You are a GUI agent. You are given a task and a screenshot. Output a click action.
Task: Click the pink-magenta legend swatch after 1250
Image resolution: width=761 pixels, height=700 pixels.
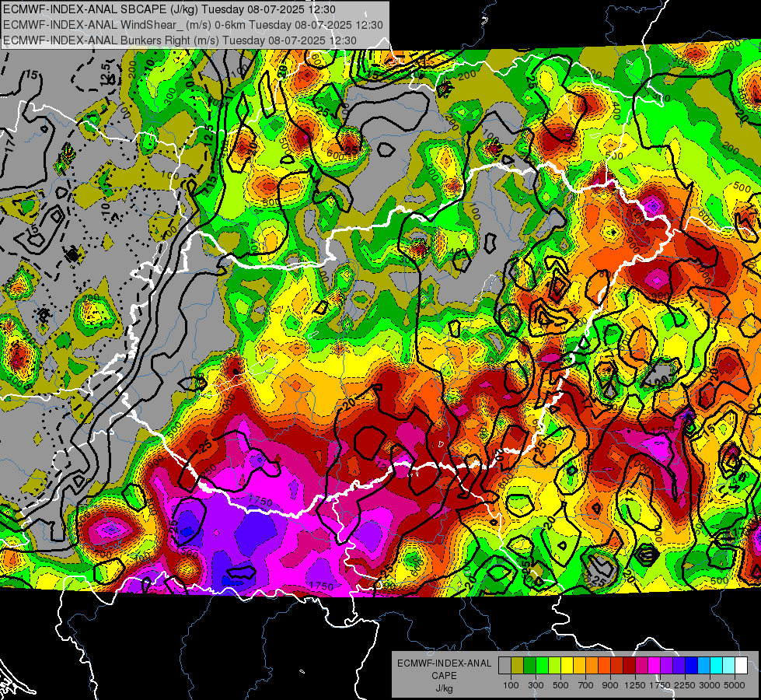click(x=641, y=666)
